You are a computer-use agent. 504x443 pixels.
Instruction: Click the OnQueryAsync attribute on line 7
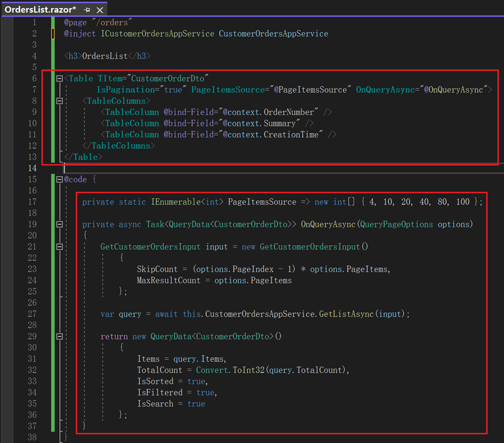point(385,89)
